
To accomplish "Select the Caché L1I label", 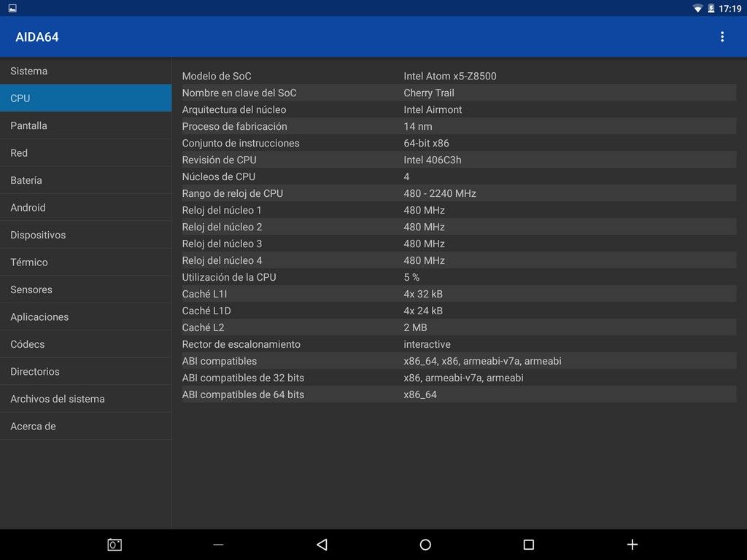I will 204,294.
